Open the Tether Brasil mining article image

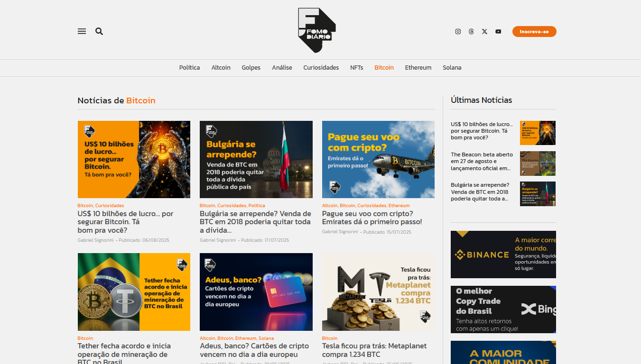point(134,291)
